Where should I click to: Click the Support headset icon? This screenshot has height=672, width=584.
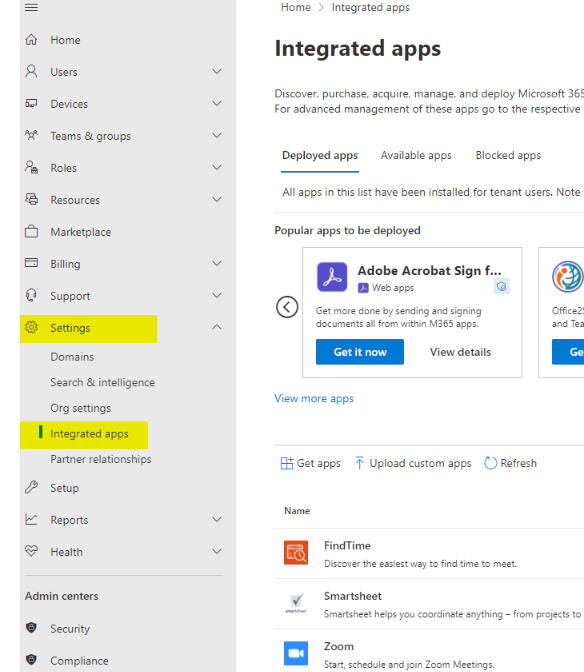pos(31,295)
